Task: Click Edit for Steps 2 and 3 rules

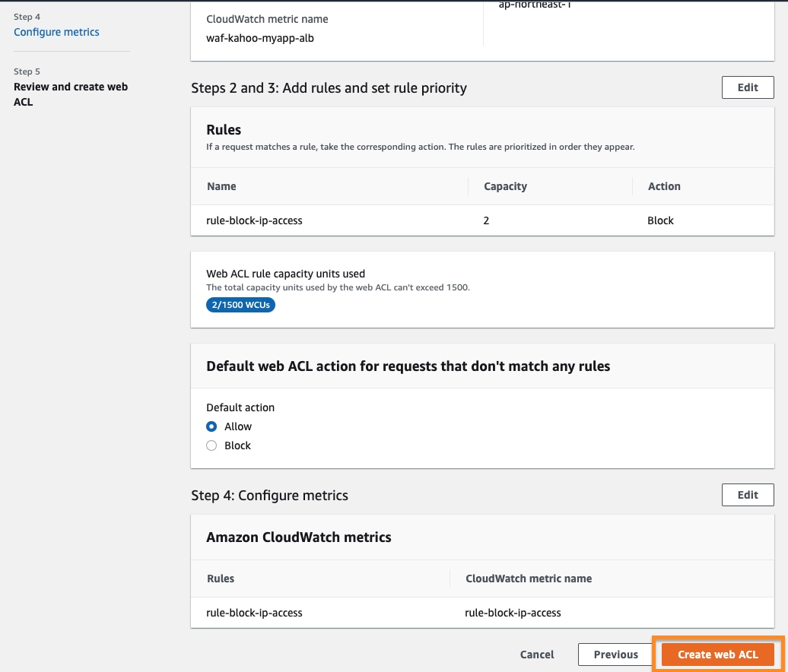Action: [x=747, y=87]
